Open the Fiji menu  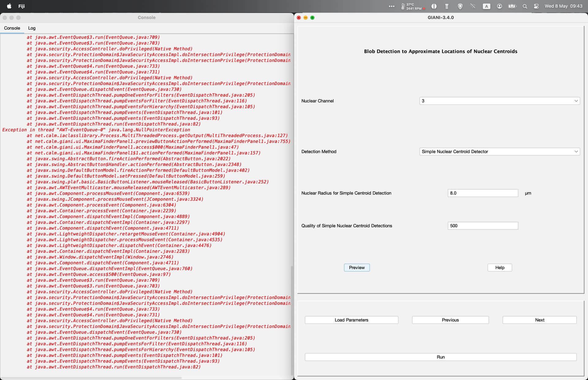point(21,6)
